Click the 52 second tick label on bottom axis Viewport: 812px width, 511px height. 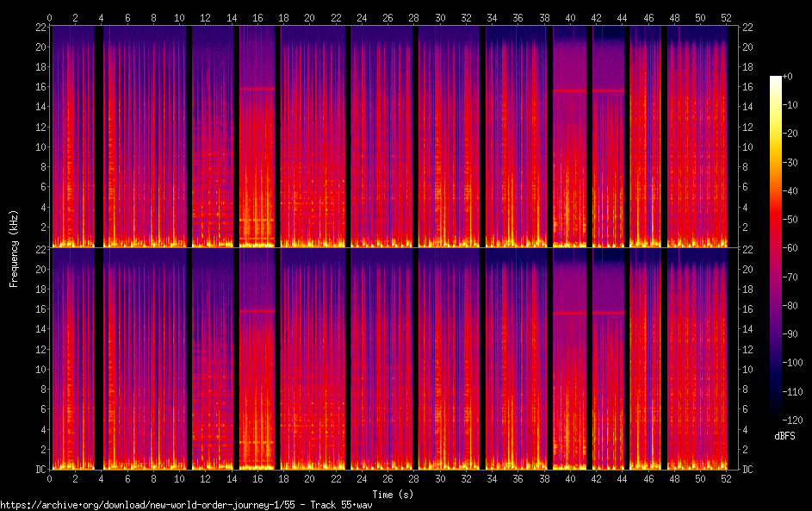coord(726,477)
